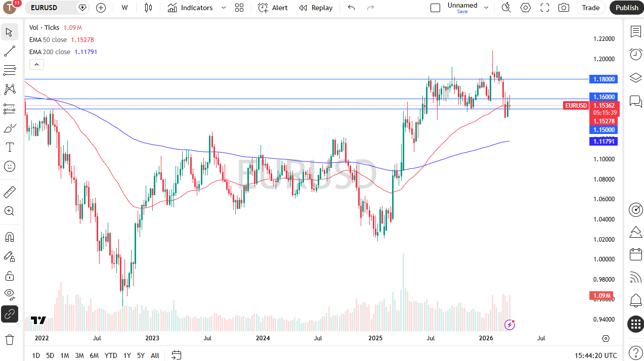
Task: Select the 1M time range
Action: click(x=65, y=355)
